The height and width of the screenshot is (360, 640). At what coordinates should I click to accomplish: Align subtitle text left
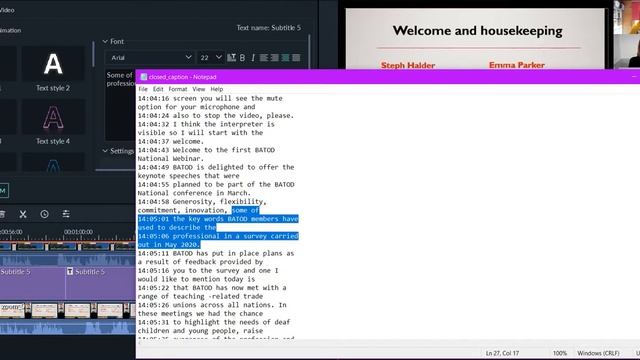click(x=264, y=58)
